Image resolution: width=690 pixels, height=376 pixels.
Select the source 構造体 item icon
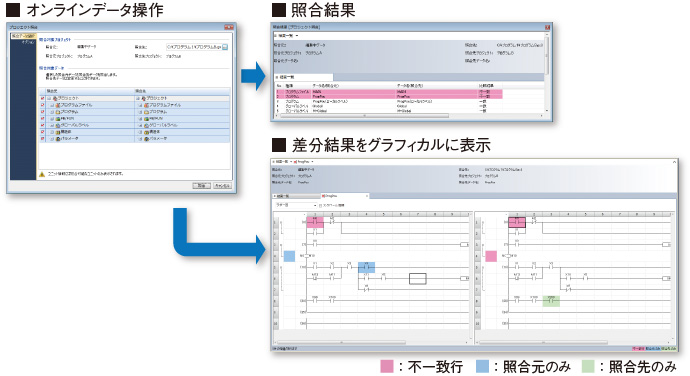point(58,132)
